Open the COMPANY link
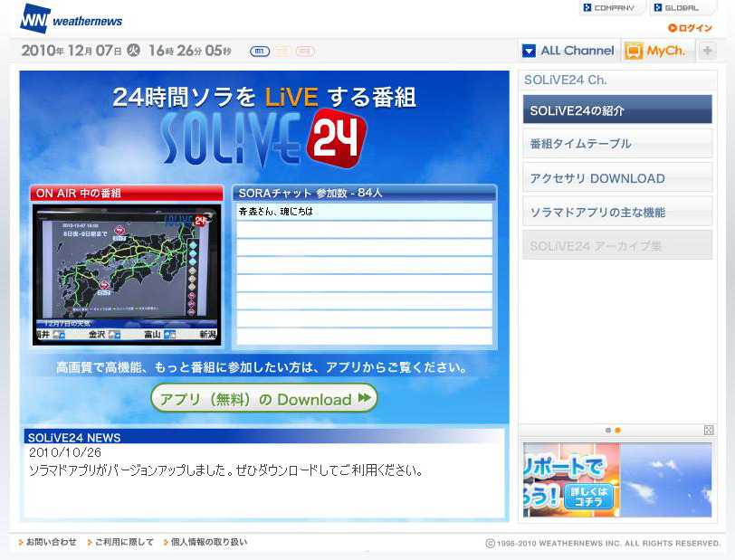 613,8
